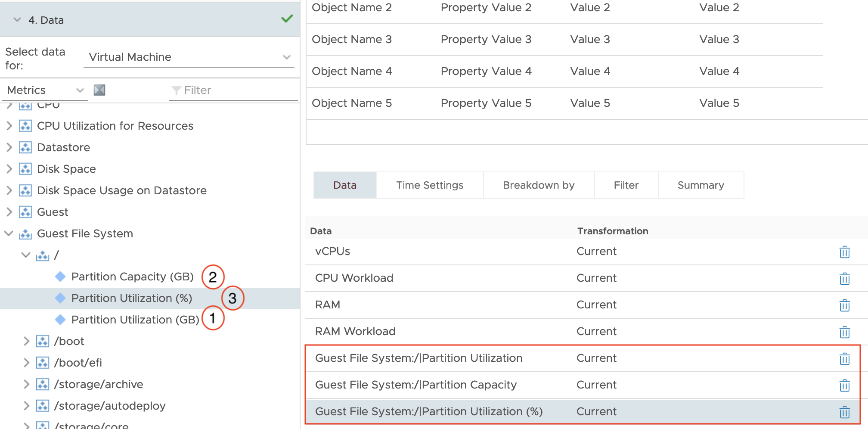Click the vCPUs Current transformation cell

(x=596, y=252)
